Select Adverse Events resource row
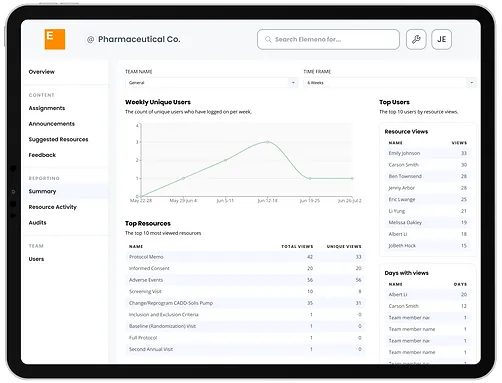Image resolution: width=502 pixels, height=383 pixels. click(x=245, y=280)
